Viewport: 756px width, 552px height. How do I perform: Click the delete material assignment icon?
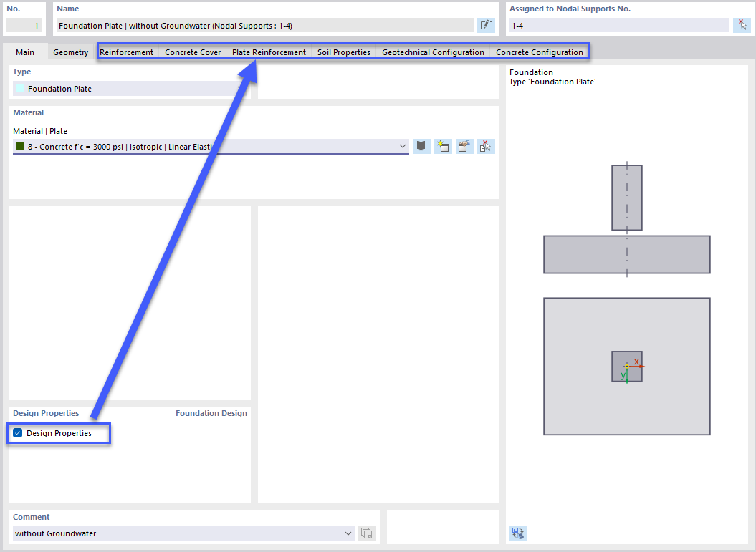486,146
